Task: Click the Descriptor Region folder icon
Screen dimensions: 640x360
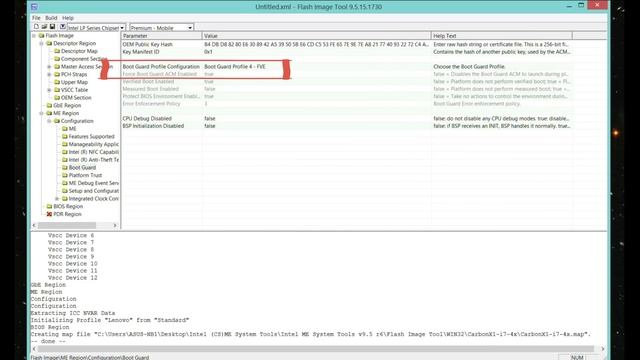Action: (x=49, y=43)
